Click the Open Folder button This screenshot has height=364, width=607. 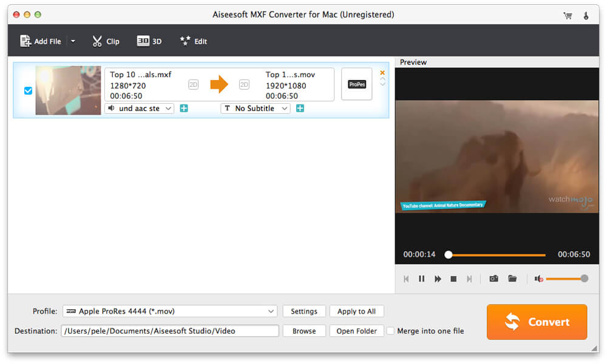[x=356, y=331]
